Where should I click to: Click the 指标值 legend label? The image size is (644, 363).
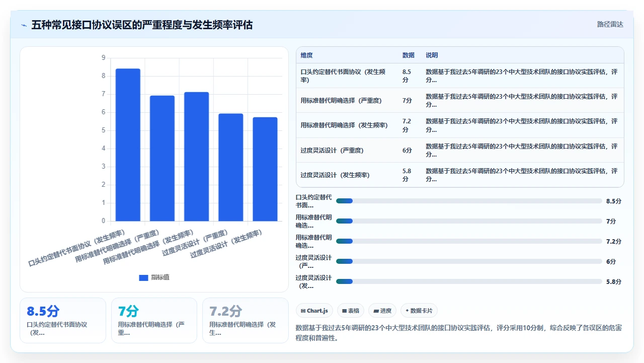[160, 277]
